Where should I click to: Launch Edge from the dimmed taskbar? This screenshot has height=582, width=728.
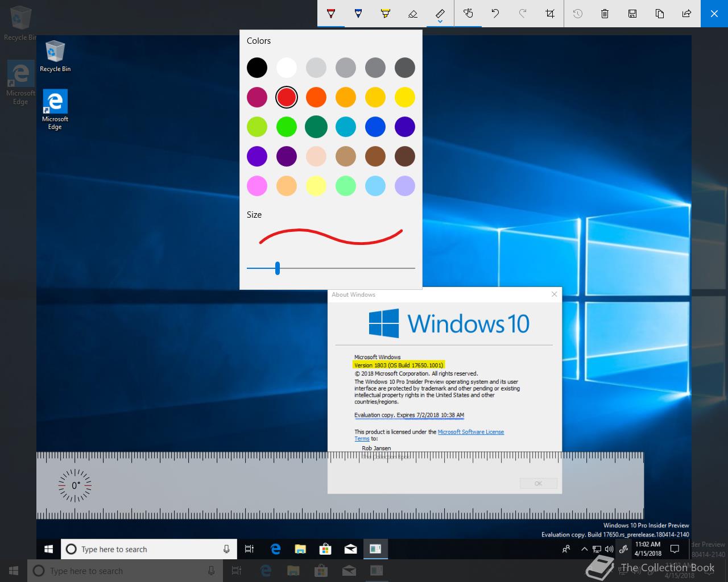click(x=265, y=571)
